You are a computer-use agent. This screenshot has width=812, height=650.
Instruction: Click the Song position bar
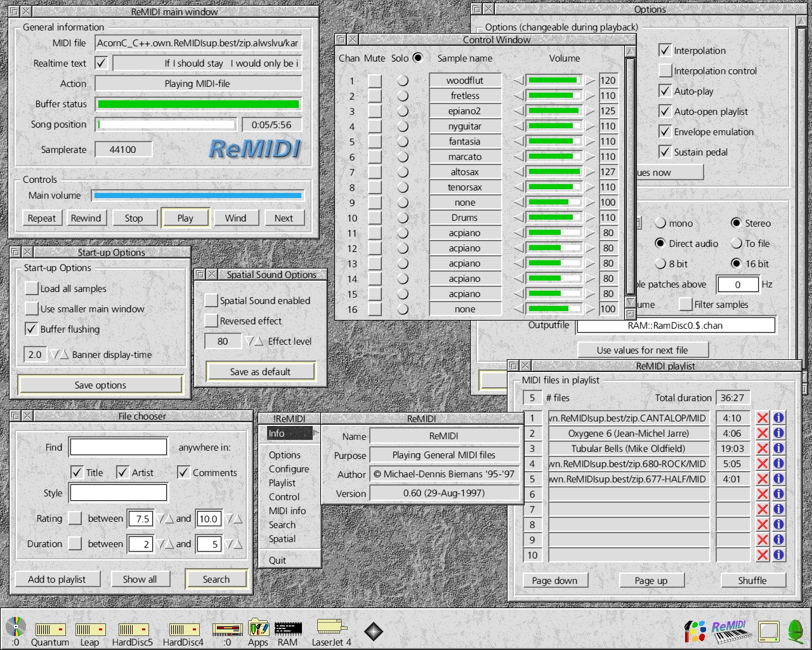[166, 124]
